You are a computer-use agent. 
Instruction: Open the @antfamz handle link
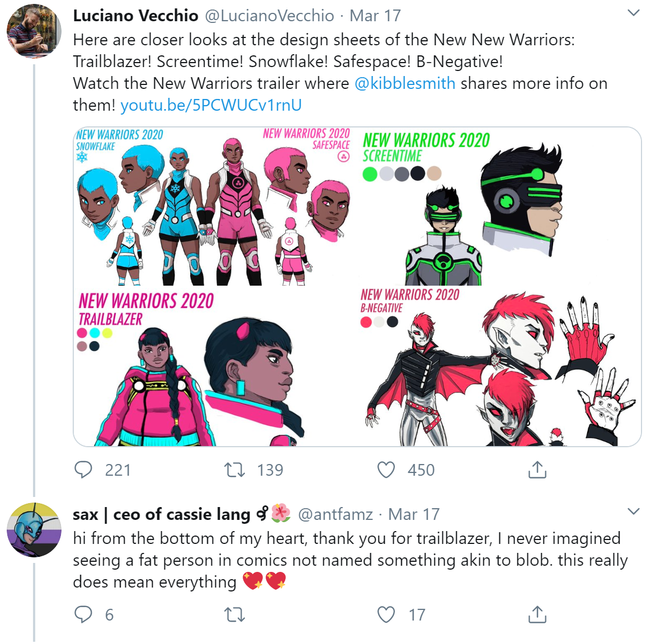tap(336, 514)
